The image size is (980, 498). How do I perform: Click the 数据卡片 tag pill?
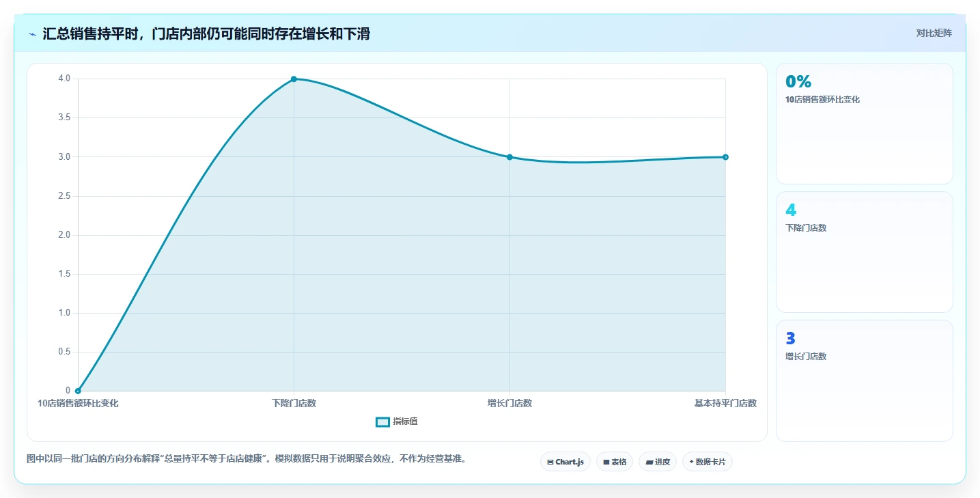point(708,462)
